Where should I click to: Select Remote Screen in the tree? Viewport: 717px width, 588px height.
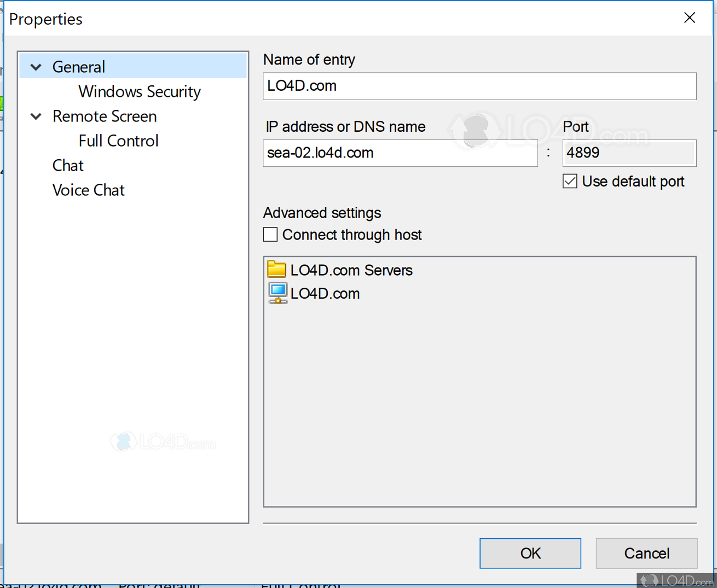[x=105, y=116]
